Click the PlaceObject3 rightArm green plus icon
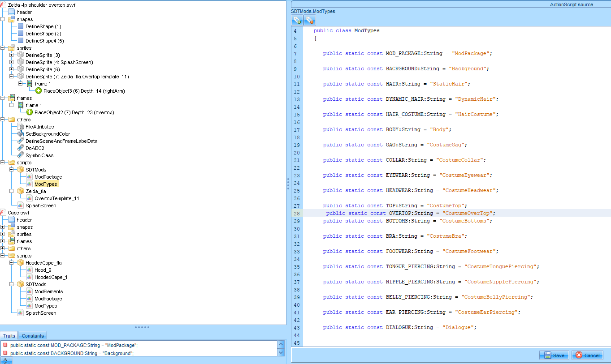Viewport: 611px width, 364px height. [x=39, y=91]
